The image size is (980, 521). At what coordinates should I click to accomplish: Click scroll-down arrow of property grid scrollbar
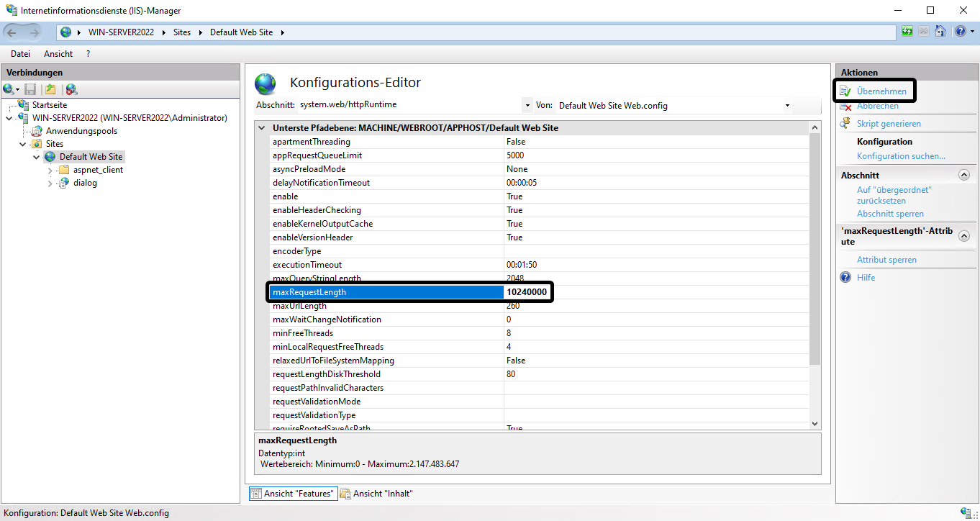pos(815,424)
